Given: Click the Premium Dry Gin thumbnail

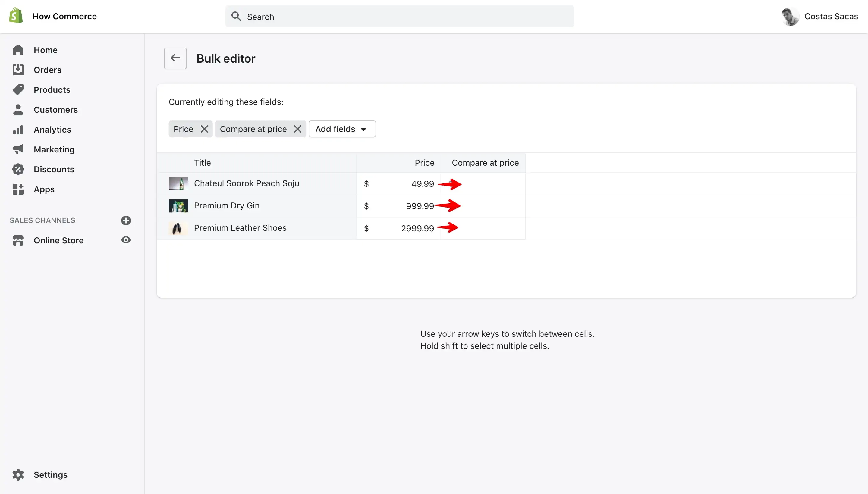Looking at the screenshot, I should coord(178,206).
